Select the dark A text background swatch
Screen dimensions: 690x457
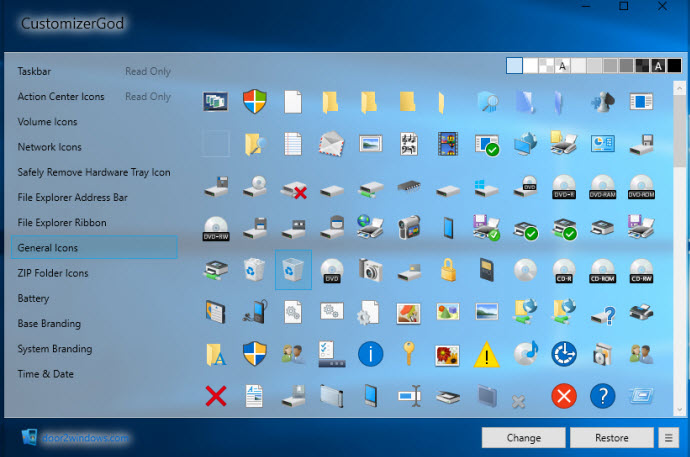pos(658,66)
